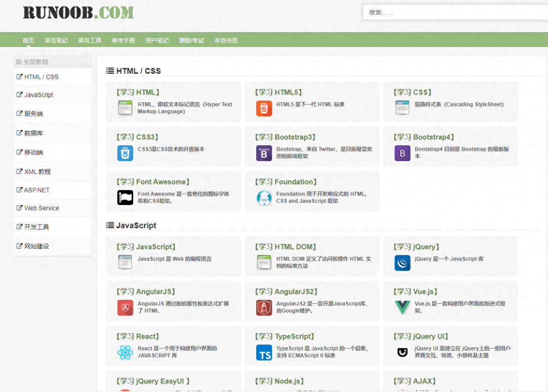Click the AngularJS2 2.0 shield icon
The width and height of the screenshot is (548, 392).
coord(264,307)
